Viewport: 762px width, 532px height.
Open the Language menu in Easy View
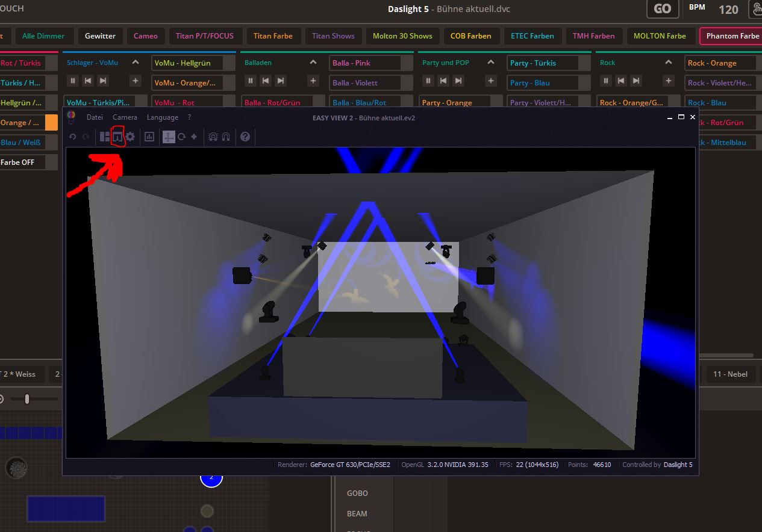point(162,117)
